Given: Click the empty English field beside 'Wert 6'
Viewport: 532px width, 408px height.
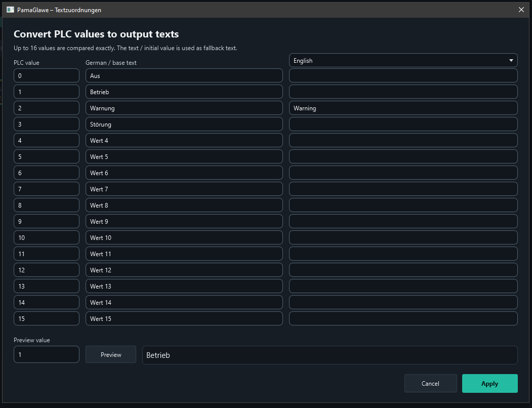Looking at the screenshot, I should point(403,173).
